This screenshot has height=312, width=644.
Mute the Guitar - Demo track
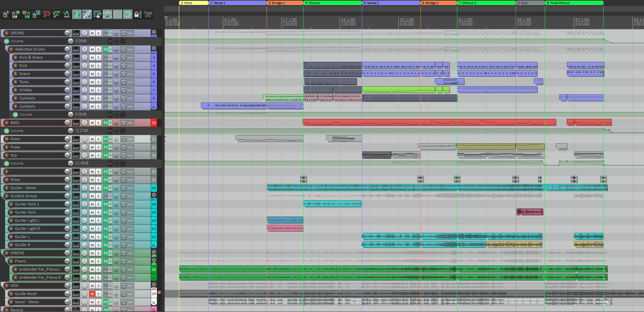[x=92, y=188]
